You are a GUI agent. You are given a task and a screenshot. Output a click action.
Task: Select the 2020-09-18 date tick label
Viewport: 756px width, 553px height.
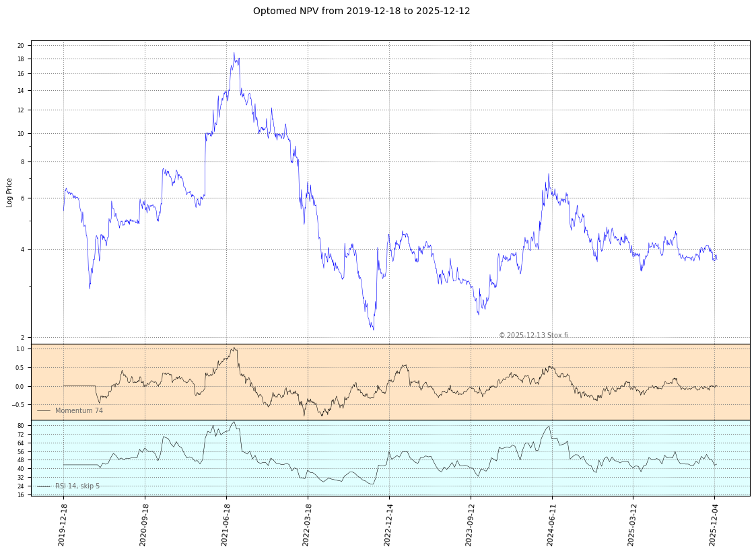click(143, 524)
